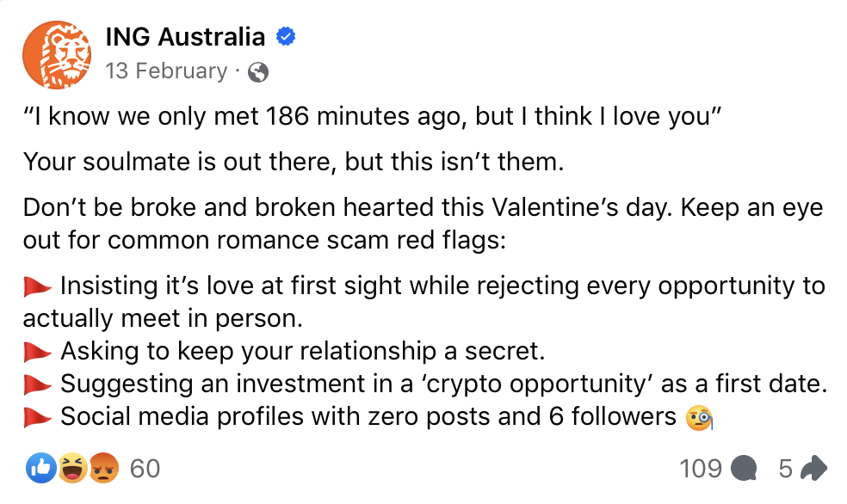Click the ING Australia lion profile picture
The image size is (847, 504).
coord(57,54)
